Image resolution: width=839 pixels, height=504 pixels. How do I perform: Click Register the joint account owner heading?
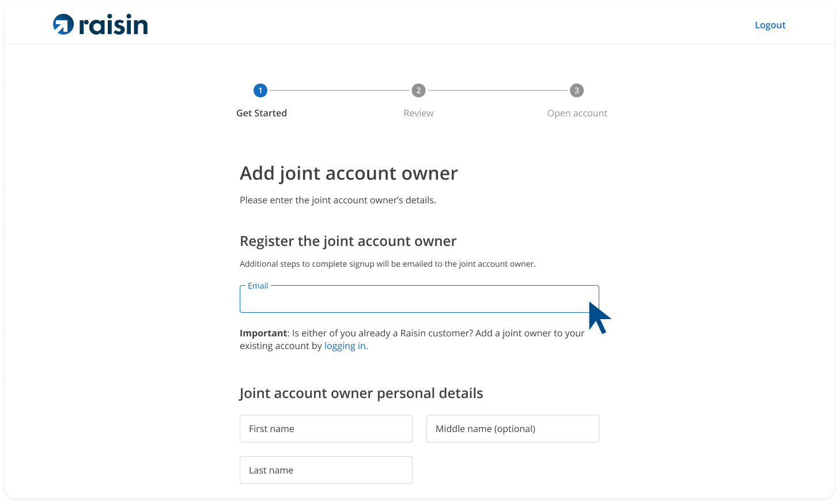348,241
